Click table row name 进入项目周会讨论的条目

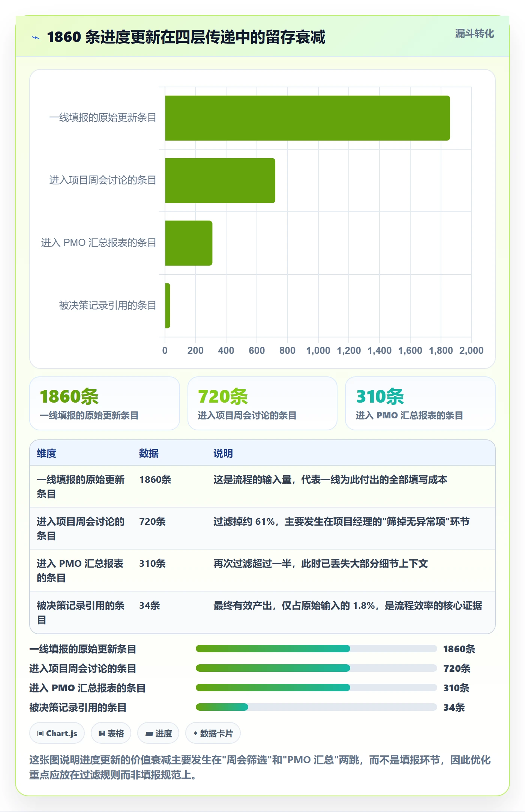coord(80,529)
